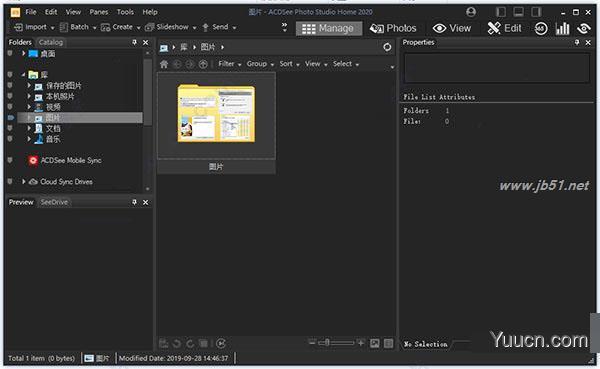Viewport: 600px width, 369px height.
Task: Click the computer icon in address bar
Action: 164,47
